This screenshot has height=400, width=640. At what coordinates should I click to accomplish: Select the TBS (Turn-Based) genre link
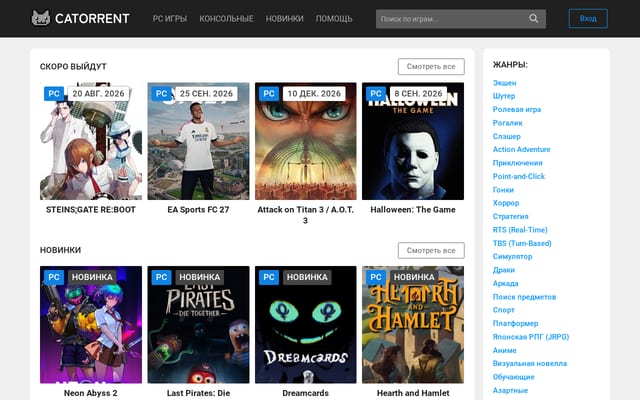click(x=522, y=243)
